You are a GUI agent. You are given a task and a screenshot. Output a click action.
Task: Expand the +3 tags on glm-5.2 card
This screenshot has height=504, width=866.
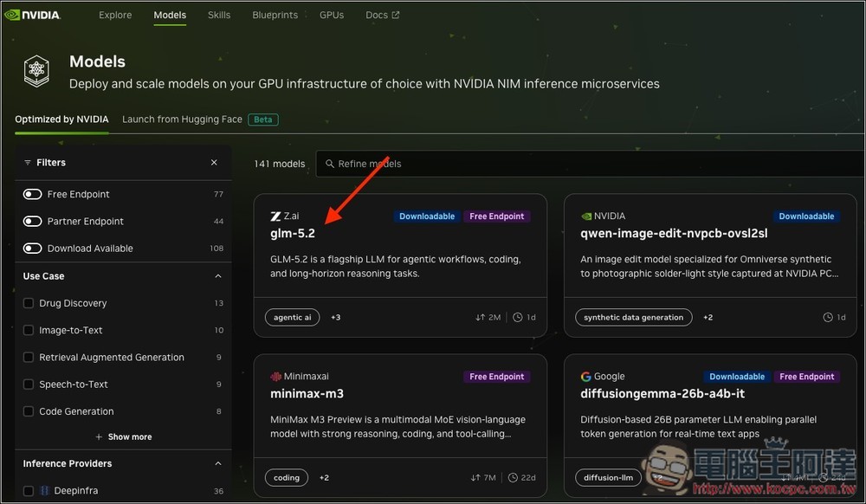pos(335,318)
